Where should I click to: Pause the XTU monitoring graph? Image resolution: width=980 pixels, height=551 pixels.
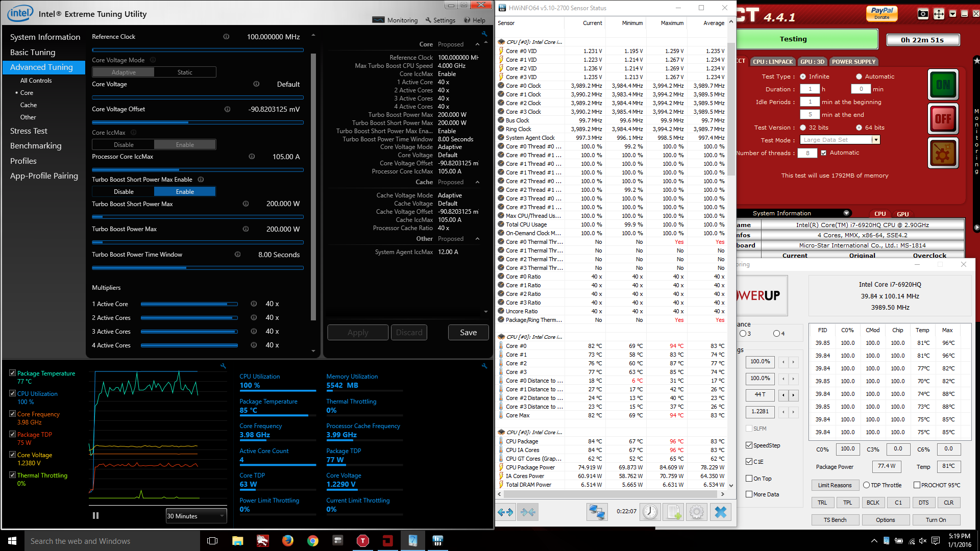(x=95, y=516)
